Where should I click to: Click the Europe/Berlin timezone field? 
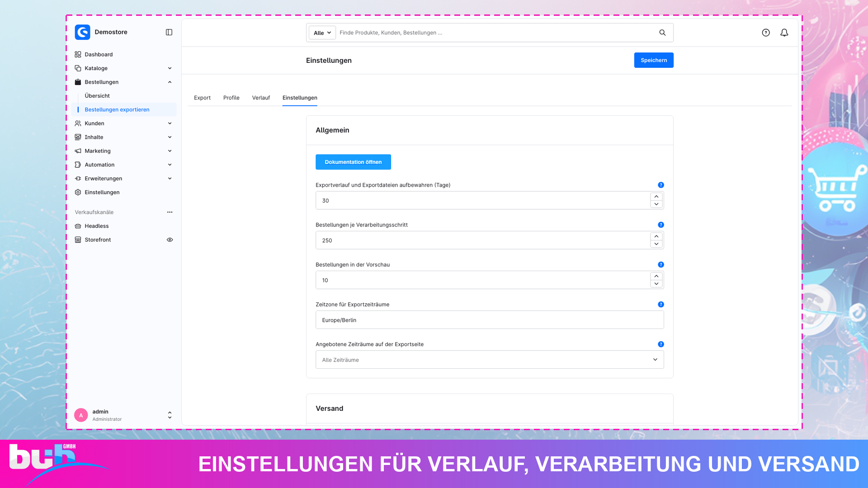(x=490, y=320)
